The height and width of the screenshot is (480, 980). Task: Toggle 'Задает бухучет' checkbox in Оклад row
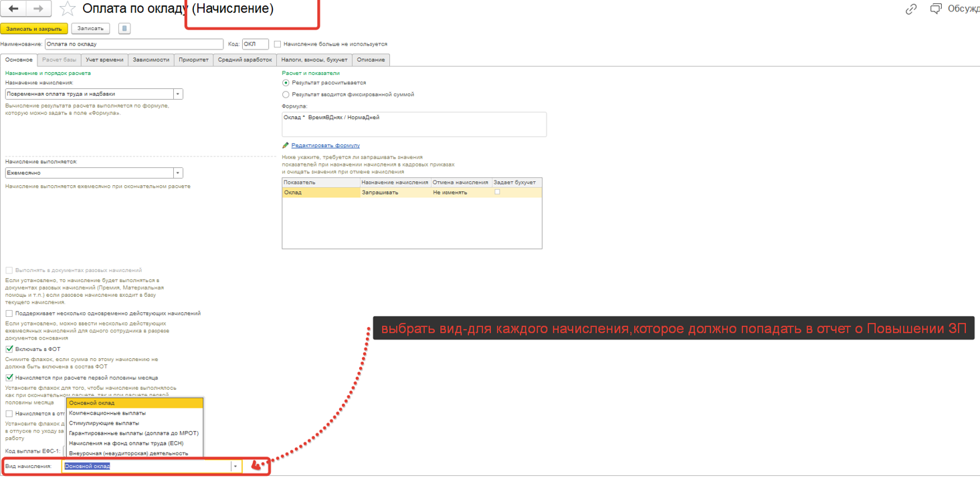pos(497,192)
